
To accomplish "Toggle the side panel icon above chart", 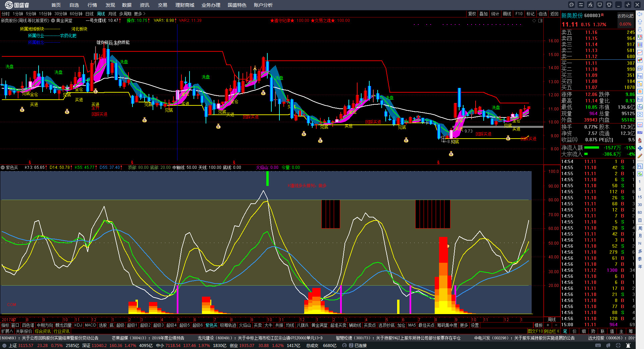I will pos(540,20).
